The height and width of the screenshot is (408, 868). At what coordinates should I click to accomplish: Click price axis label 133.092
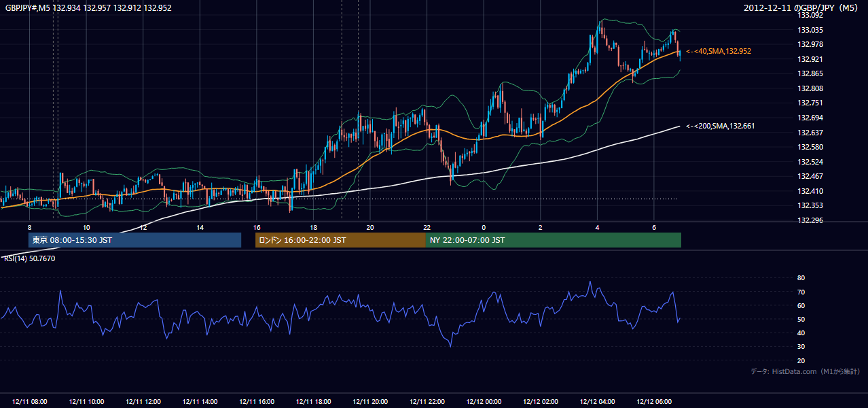(x=810, y=15)
